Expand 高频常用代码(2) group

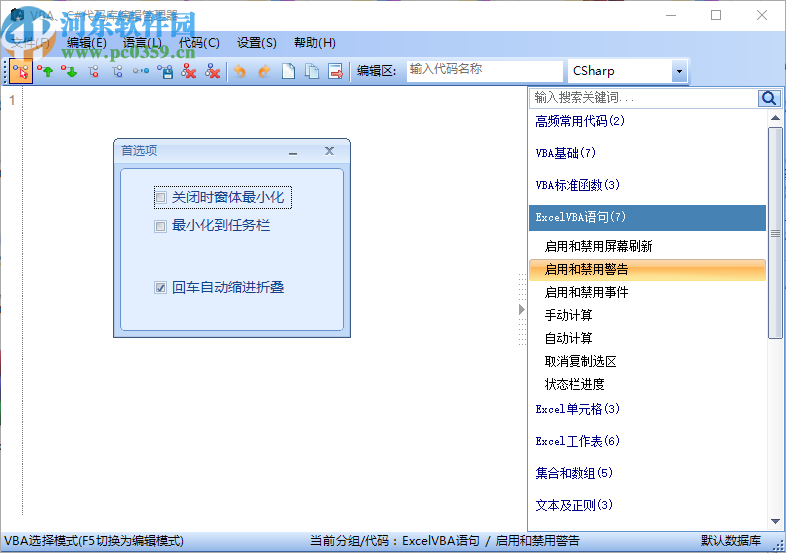tap(580, 121)
